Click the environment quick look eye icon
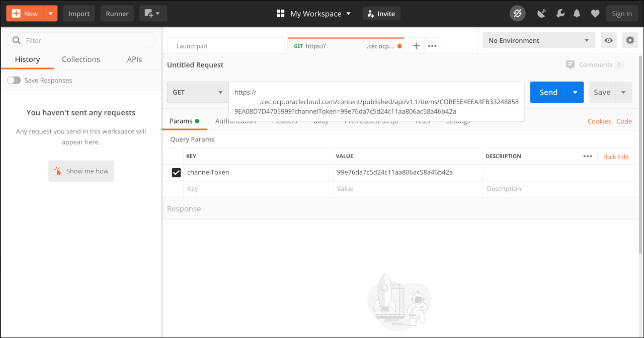The height and width of the screenshot is (338, 644). (609, 40)
